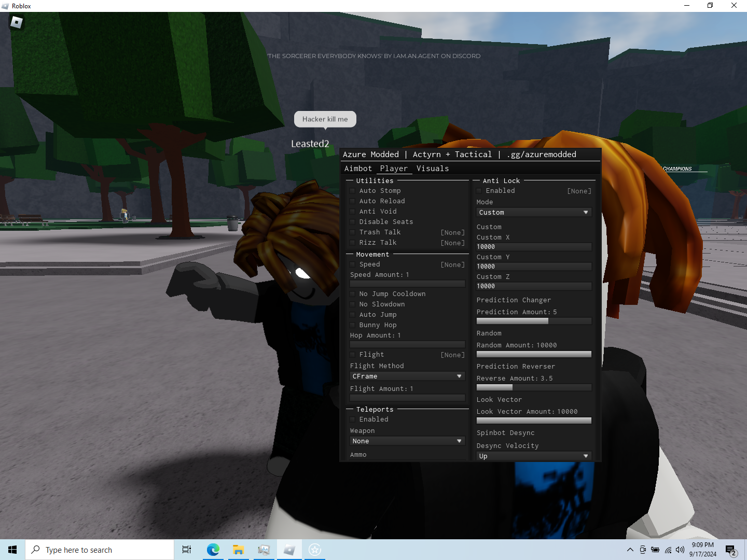
Task: Open the picture app on taskbar
Action: click(264, 550)
